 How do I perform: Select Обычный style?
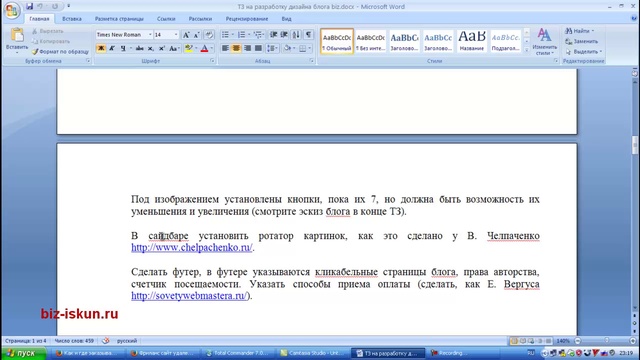(337, 41)
